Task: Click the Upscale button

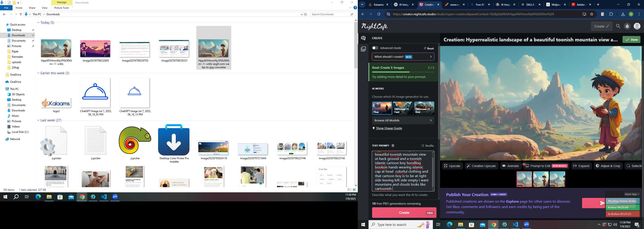Action: tap(452, 166)
